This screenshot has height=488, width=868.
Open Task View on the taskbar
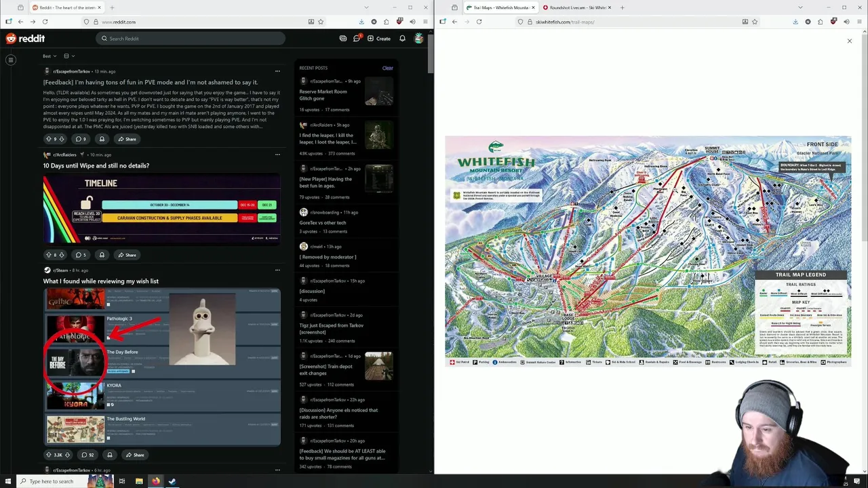(x=122, y=481)
